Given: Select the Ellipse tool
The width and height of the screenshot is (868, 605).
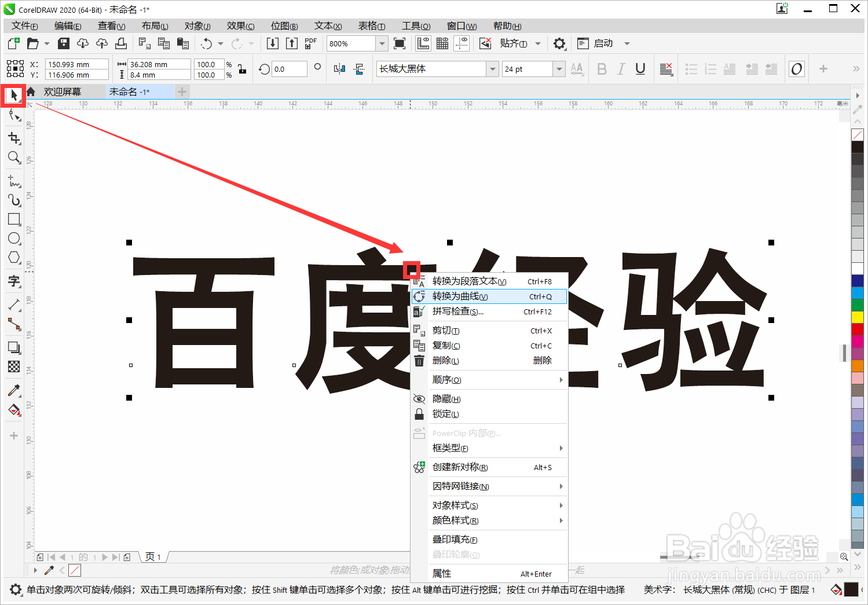Looking at the screenshot, I should [14, 239].
